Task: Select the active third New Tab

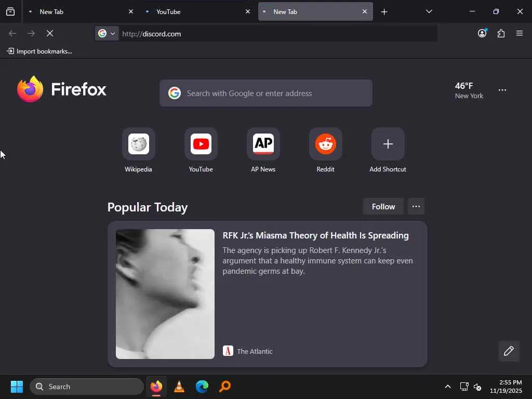Action: coord(315,11)
